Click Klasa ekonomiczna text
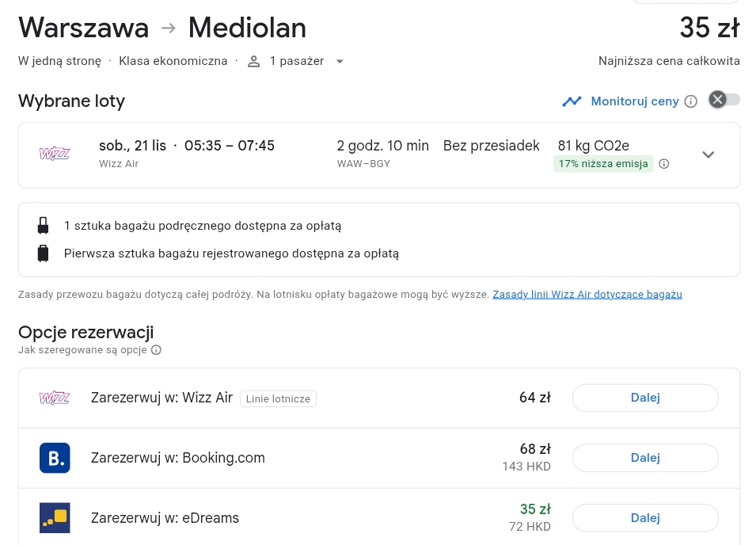Viewport: 756px width, 545px height. (x=173, y=61)
